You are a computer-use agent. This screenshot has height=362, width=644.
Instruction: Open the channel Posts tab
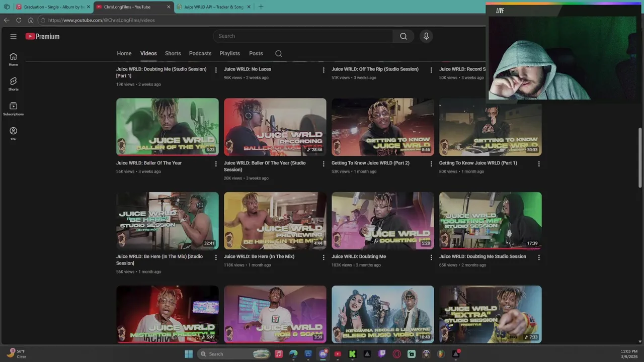point(256,53)
